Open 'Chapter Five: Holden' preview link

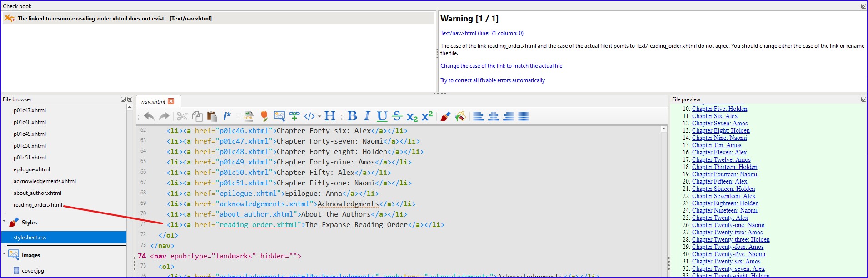coord(719,109)
